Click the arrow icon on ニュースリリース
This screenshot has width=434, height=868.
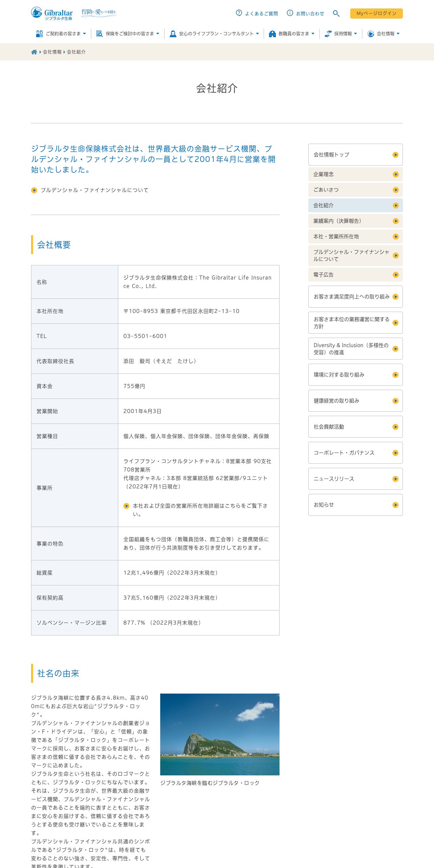point(395,479)
